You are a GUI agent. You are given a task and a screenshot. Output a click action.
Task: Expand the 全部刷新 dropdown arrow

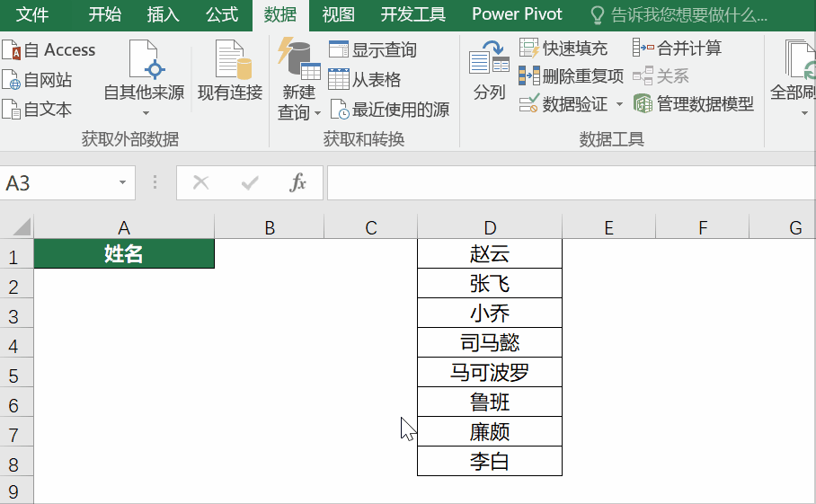click(804, 113)
